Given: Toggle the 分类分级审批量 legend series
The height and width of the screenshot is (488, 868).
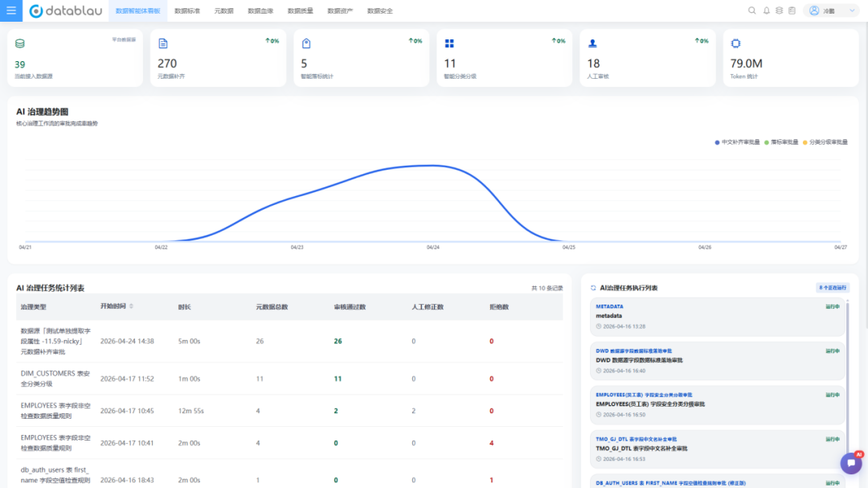Looking at the screenshot, I should (x=826, y=142).
